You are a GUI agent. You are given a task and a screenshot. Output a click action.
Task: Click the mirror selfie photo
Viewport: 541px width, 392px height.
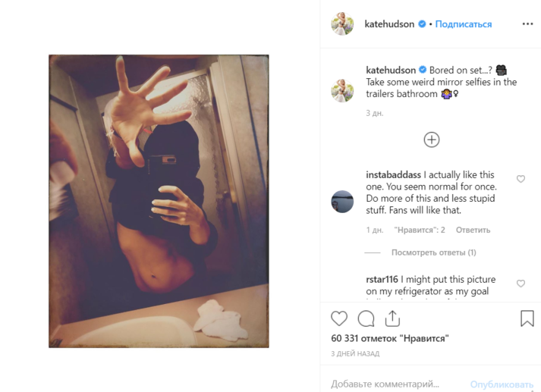(159, 201)
